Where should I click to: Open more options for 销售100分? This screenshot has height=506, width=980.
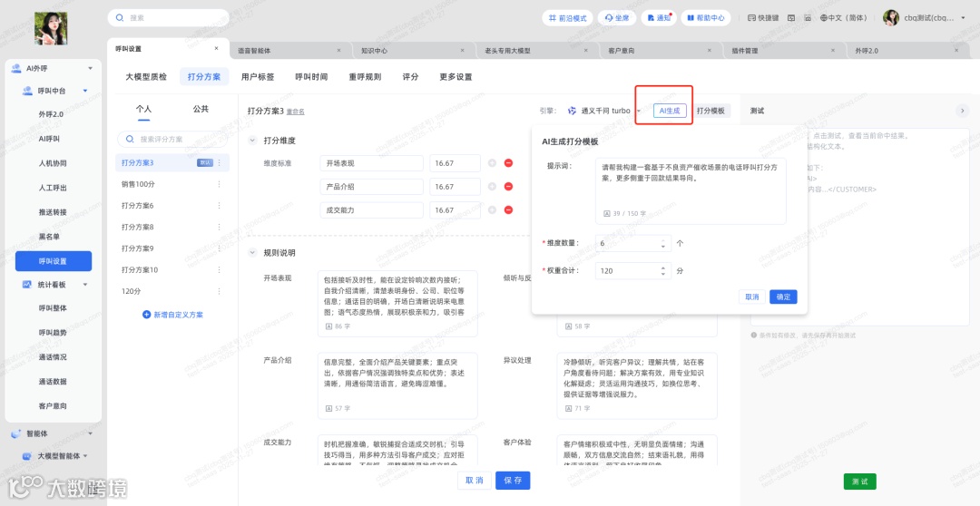click(x=220, y=184)
